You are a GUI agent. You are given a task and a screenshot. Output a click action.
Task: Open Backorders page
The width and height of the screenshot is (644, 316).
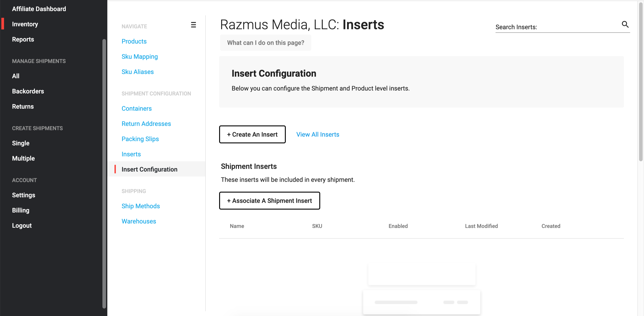coord(28,91)
